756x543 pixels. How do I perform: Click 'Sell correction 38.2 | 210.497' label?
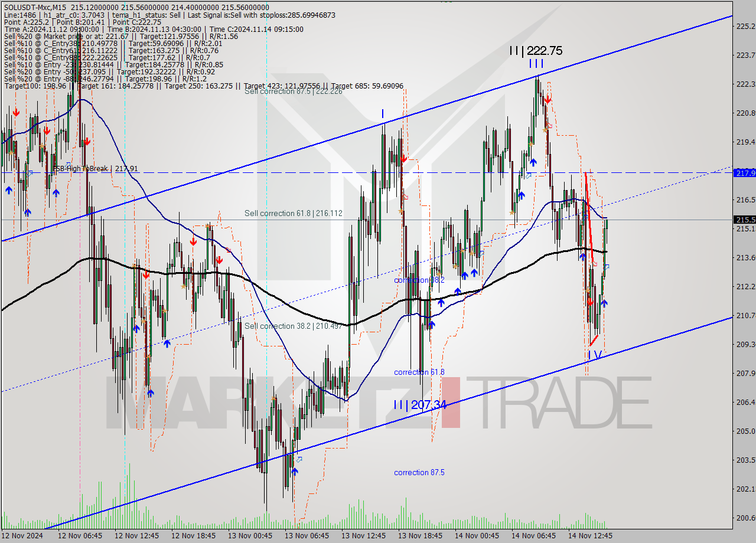[294, 326]
